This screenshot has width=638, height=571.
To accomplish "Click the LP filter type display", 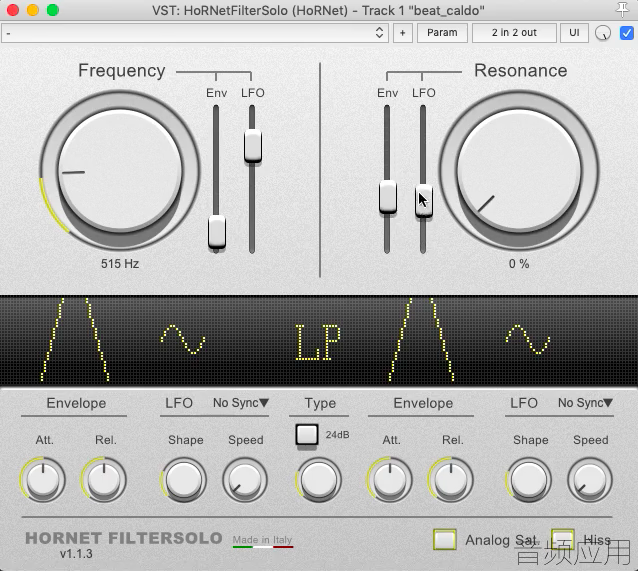I will pos(318,342).
